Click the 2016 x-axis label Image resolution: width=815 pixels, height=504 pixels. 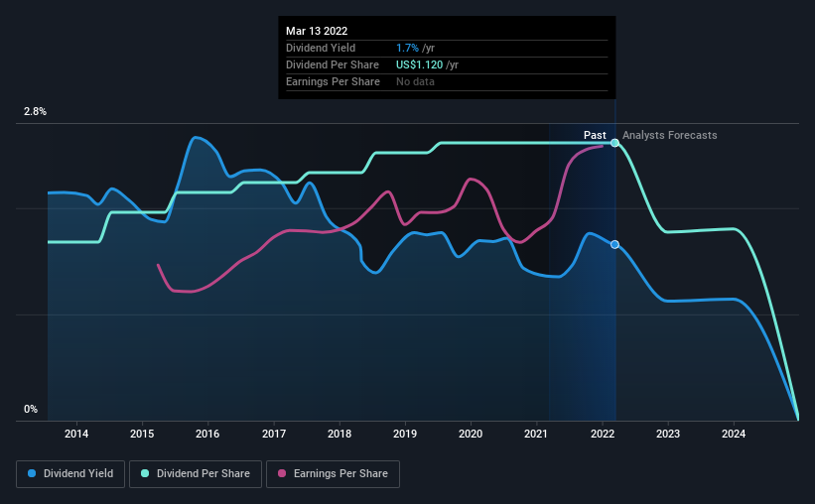point(207,434)
